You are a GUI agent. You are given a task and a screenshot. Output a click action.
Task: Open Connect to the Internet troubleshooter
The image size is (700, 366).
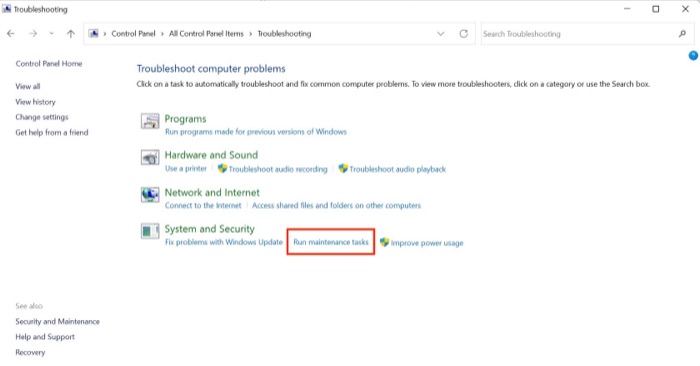coord(203,205)
